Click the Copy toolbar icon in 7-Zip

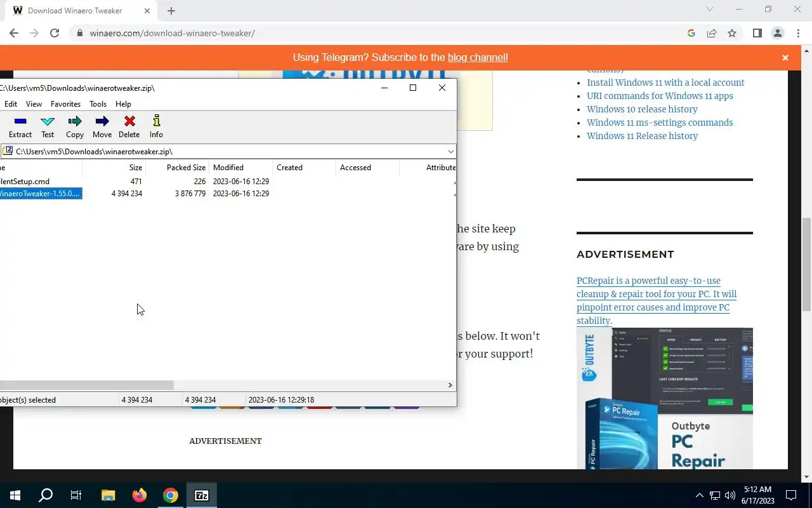[75, 126]
